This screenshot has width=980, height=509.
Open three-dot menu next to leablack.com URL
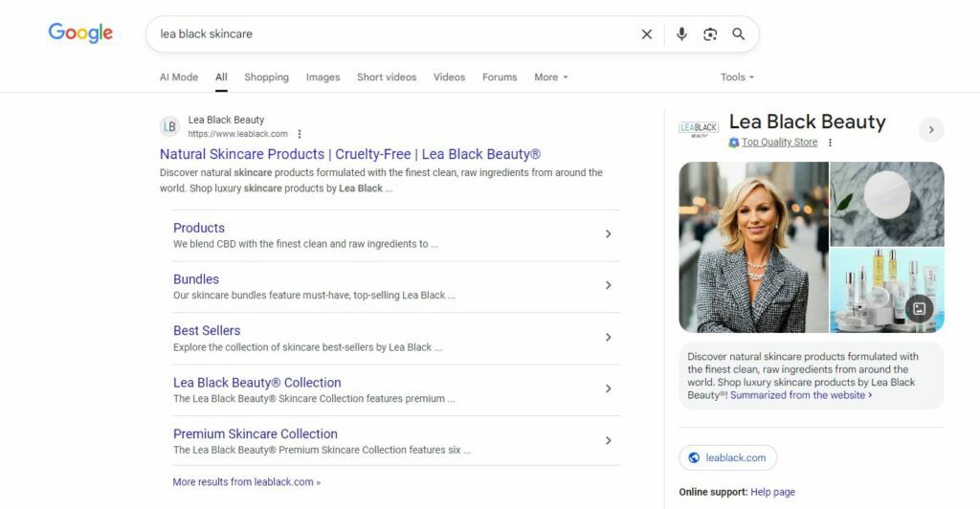300,134
